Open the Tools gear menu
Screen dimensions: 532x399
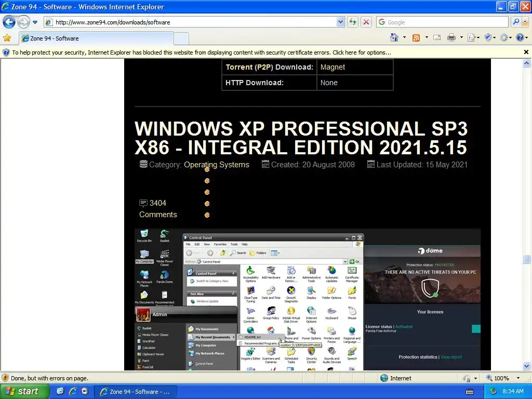[506, 37]
